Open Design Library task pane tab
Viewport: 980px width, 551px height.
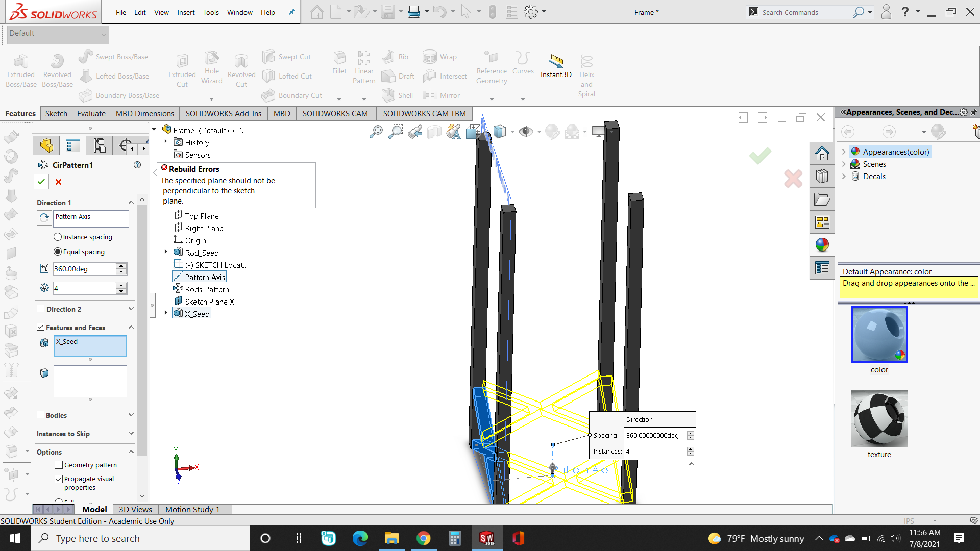822,176
